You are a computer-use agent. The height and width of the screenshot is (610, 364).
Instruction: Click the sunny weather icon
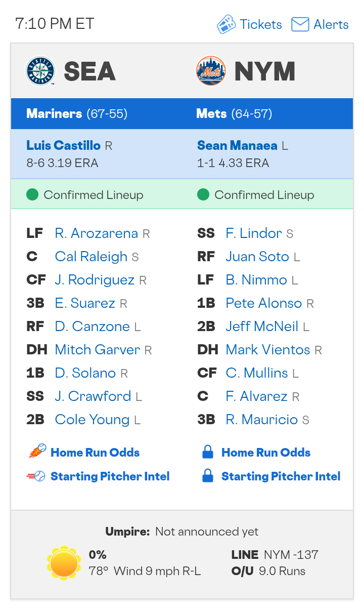(64, 563)
